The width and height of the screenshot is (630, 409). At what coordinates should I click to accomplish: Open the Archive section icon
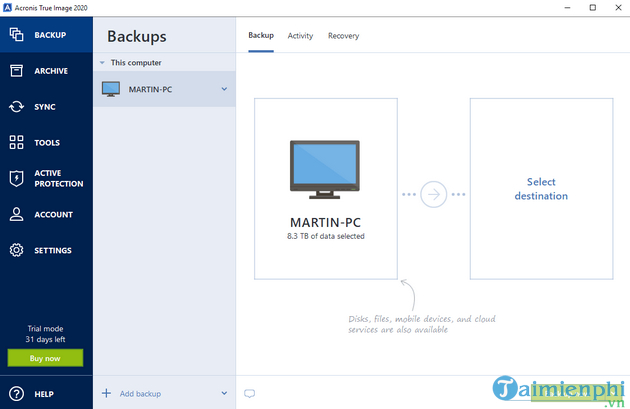pyautogui.click(x=16, y=71)
